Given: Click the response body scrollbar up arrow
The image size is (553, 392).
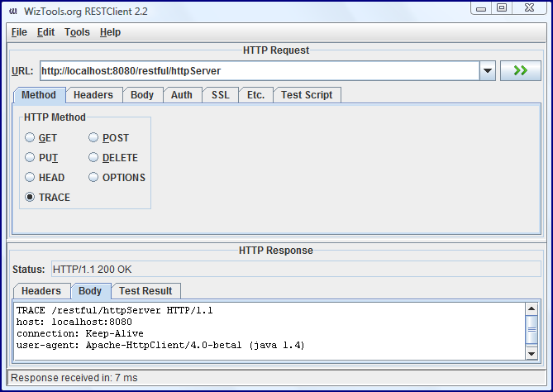Looking at the screenshot, I should pos(532,309).
